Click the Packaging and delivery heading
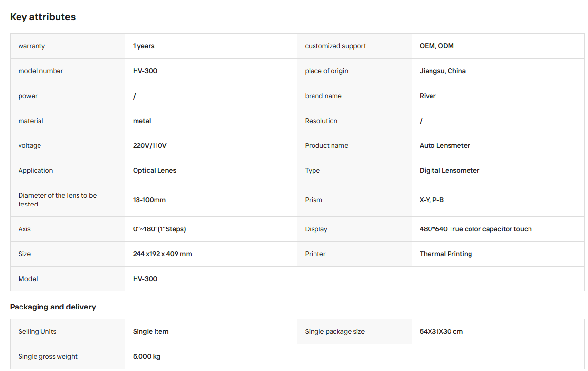The image size is (588, 371). coord(53,307)
